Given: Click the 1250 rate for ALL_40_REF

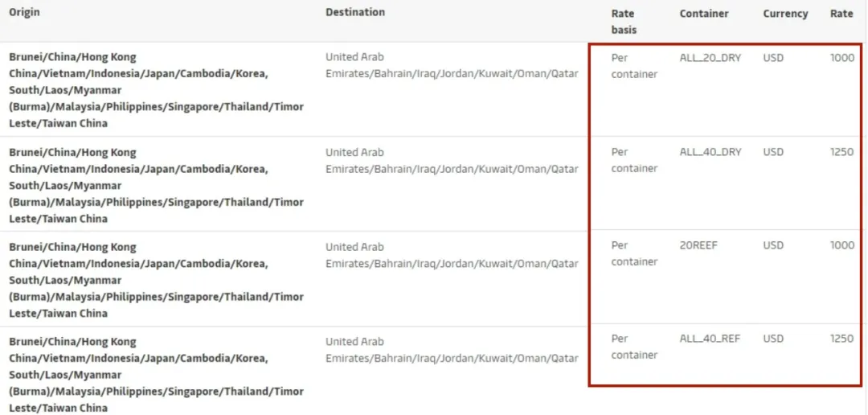Looking at the screenshot, I should pyautogui.click(x=842, y=339).
